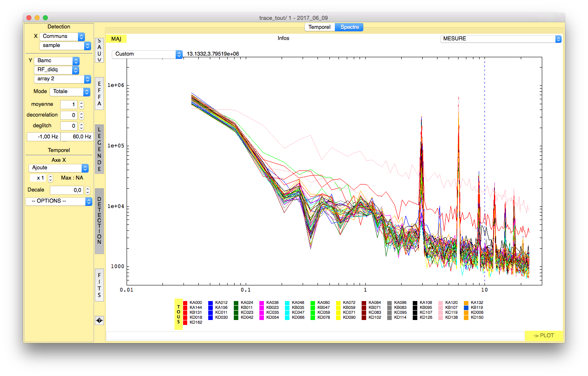Open the vertical FITS panel button
This screenshot has height=376, width=588.
pyautogui.click(x=99, y=285)
